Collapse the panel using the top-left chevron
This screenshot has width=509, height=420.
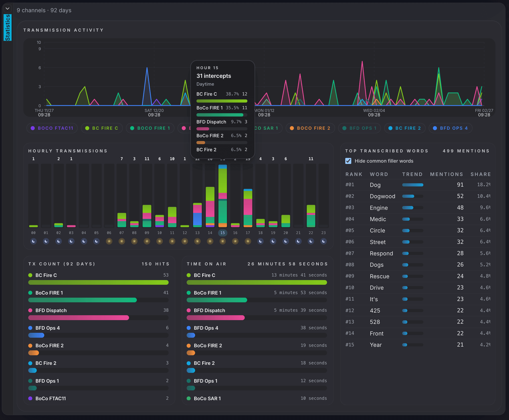(8, 8)
